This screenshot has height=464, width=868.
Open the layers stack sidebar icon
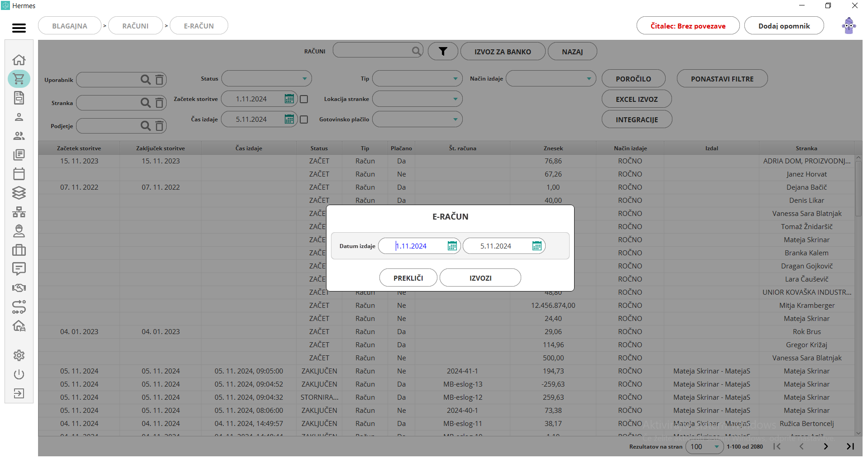click(19, 193)
